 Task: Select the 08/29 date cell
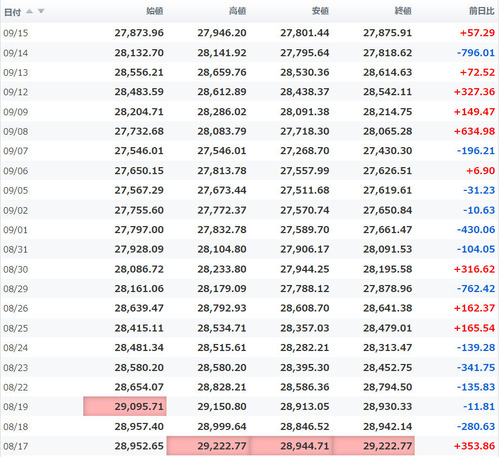pyautogui.click(x=16, y=289)
